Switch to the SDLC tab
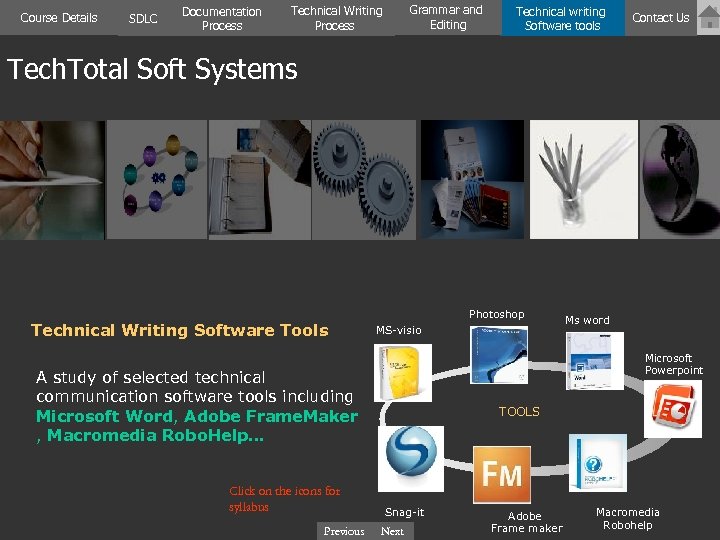The image size is (720, 540). [x=143, y=18]
